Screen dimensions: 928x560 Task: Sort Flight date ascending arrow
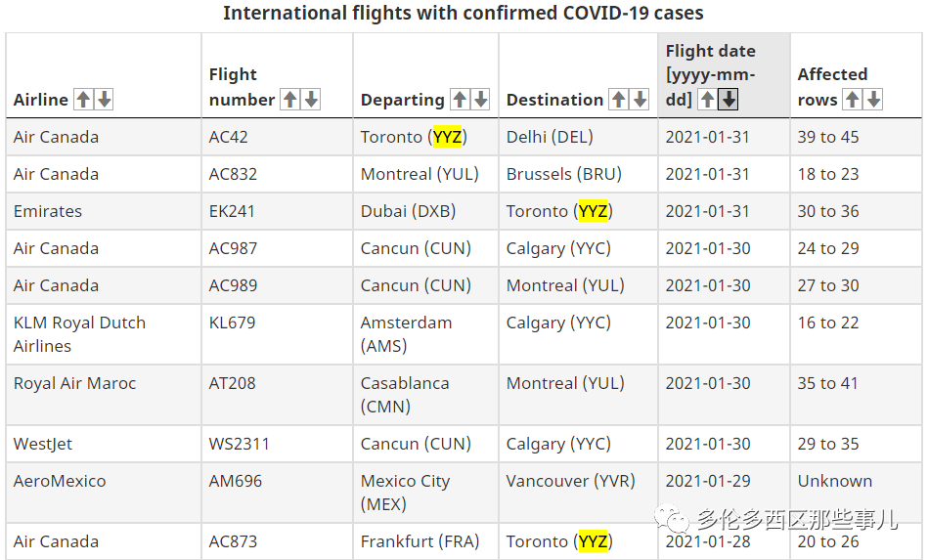click(707, 100)
